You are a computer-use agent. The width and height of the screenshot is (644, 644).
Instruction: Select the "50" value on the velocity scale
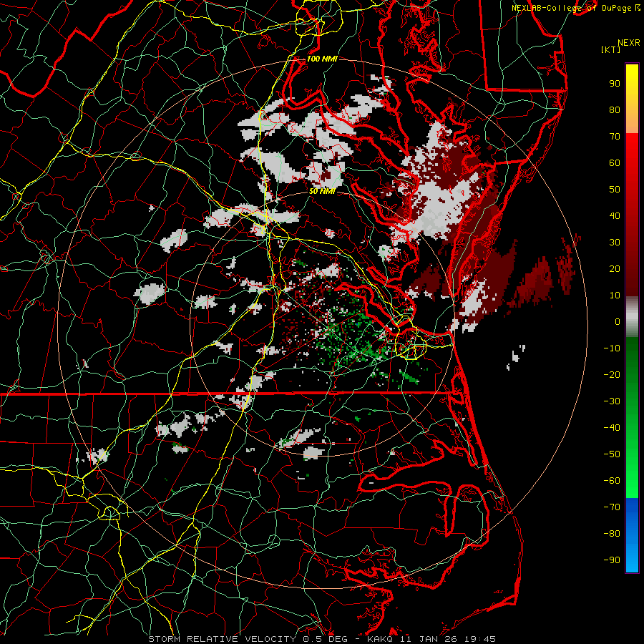pyautogui.click(x=615, y=190)
